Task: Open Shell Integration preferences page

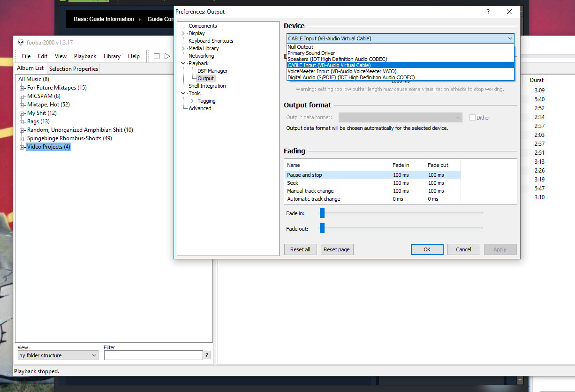Action: pyautogui.click(x=207, y=86)
